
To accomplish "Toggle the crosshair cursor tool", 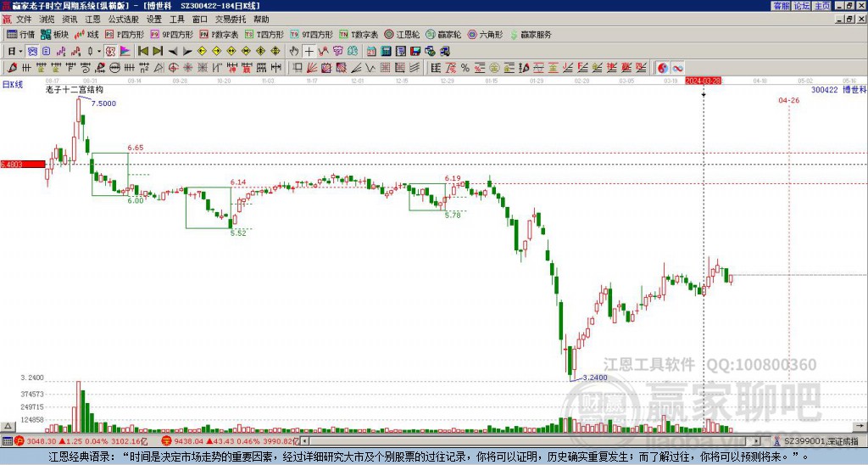I will pos(309,52).
